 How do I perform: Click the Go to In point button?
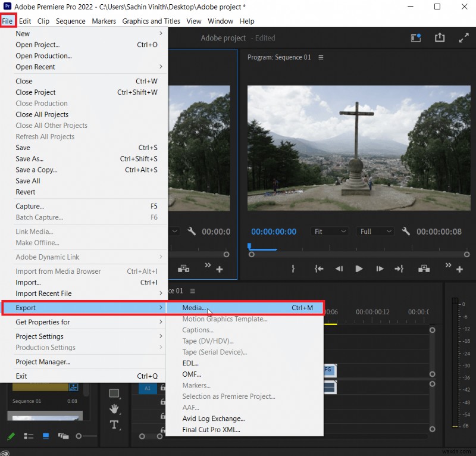click(319, 269)
